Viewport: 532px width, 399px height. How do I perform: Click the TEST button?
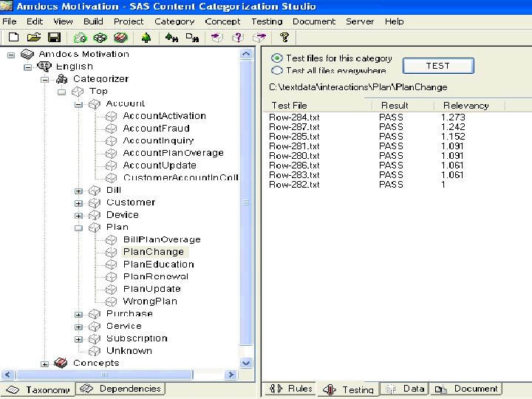[x=438, y=66]
